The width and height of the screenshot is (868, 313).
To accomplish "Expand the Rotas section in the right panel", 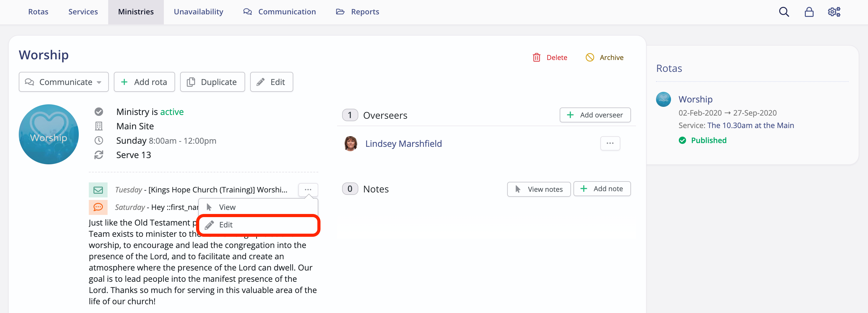I will point(669,68).
